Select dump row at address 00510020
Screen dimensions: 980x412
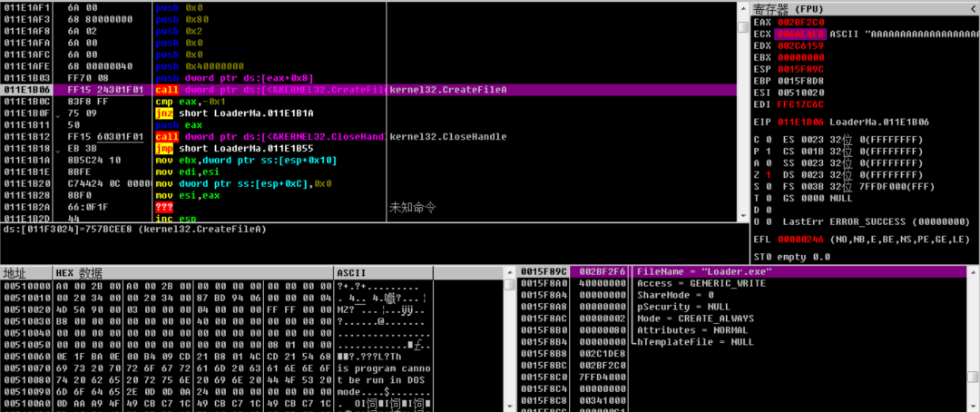pyautogui.click(x=252, y=309)
